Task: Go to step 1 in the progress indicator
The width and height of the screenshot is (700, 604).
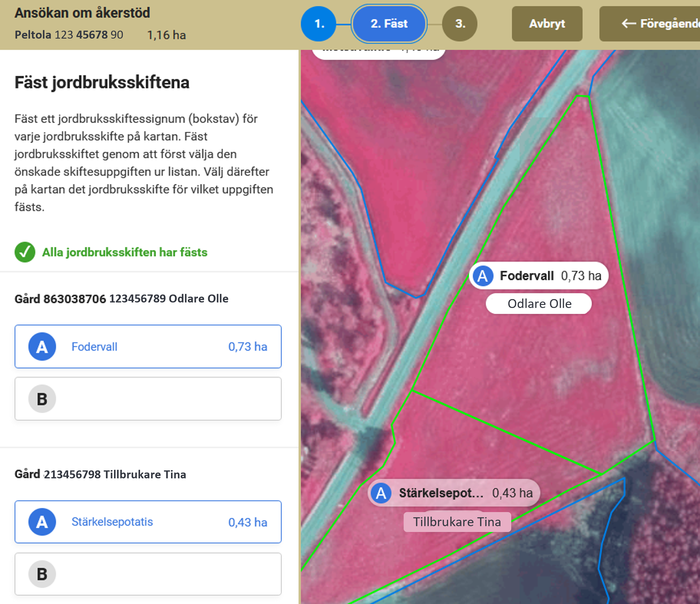Action: [318, 24]
